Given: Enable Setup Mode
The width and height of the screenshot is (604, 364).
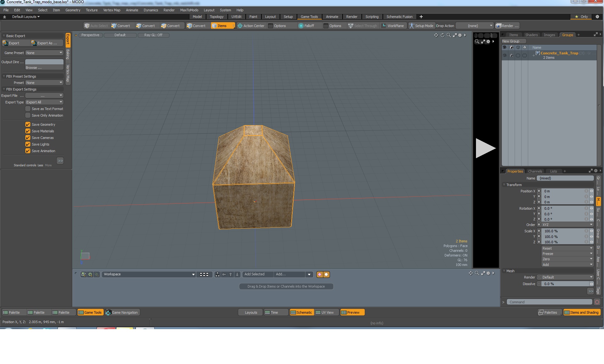Looking at the screenshot, I should pos(421,26).
